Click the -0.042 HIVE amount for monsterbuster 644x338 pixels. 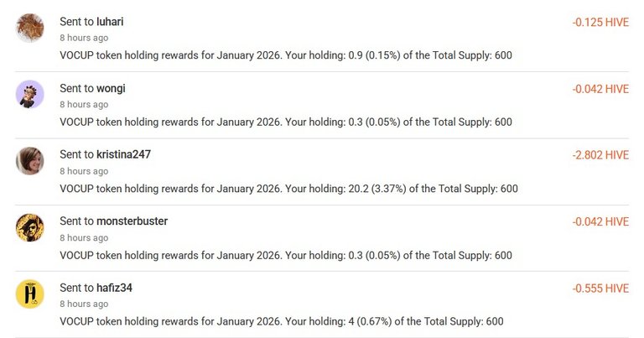point(600,221)
